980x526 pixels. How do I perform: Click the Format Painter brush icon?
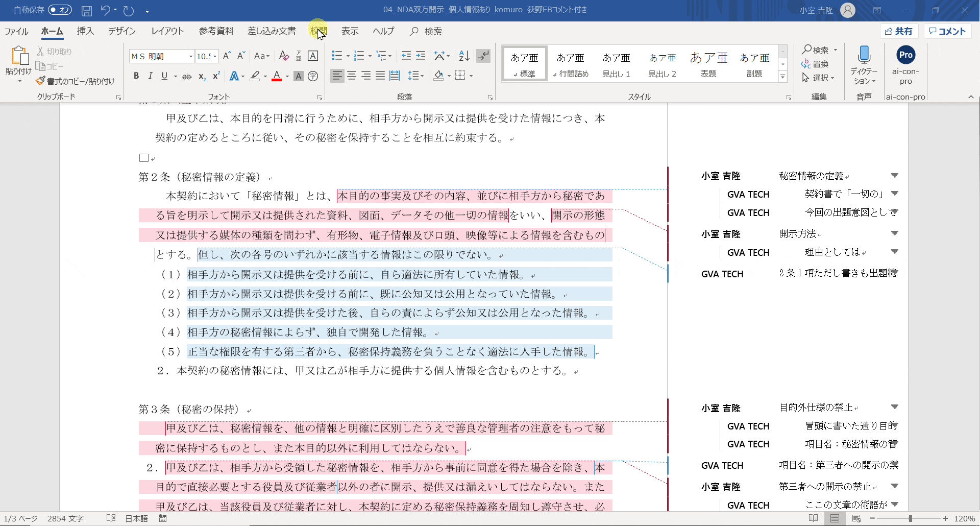coord(41,81)
